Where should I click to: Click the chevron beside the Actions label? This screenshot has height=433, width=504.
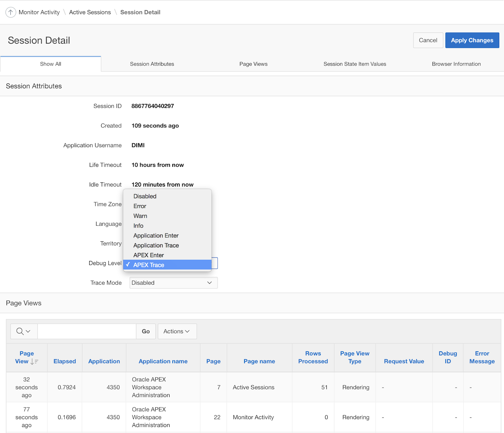click(x=187, y=331)
